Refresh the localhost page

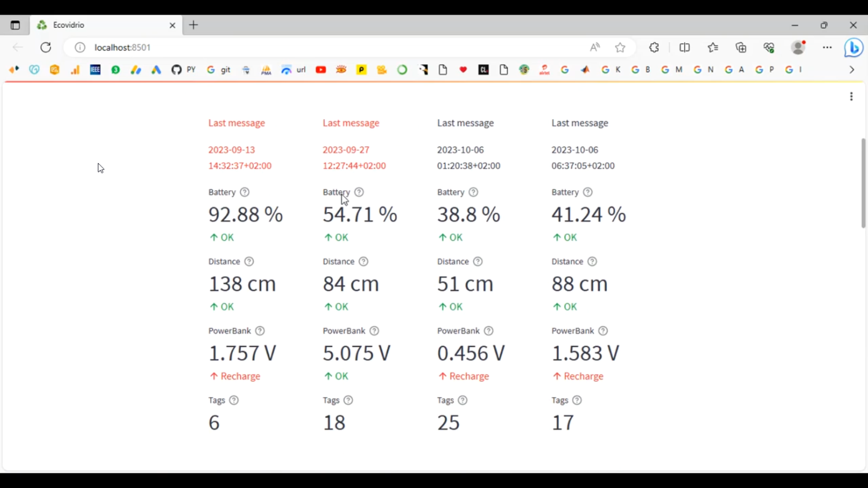pos(46,47)
